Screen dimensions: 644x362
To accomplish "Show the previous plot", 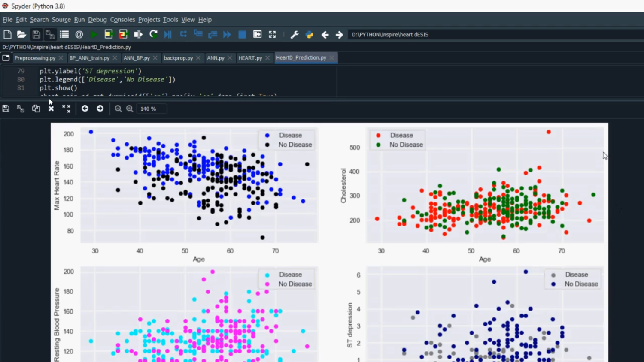I will tap(85, 109).
